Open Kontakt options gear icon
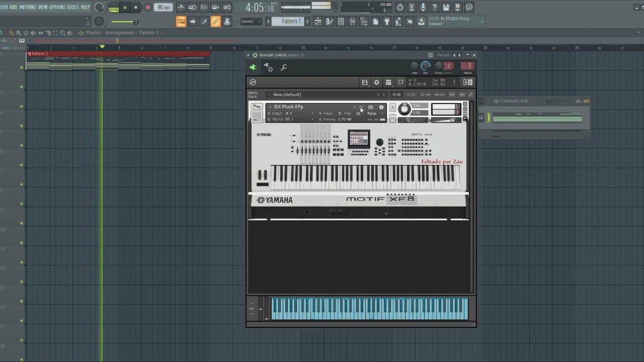This screenshot has width=644, height=362. [376, 82]
